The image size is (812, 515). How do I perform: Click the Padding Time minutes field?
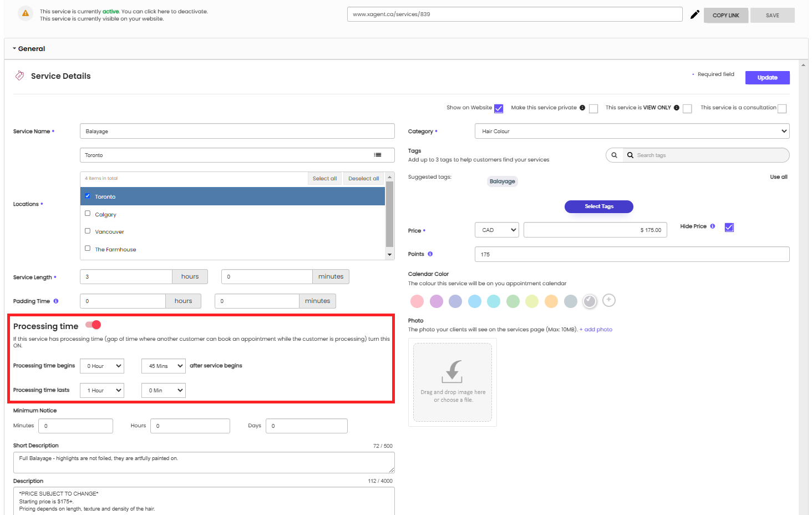257,301
